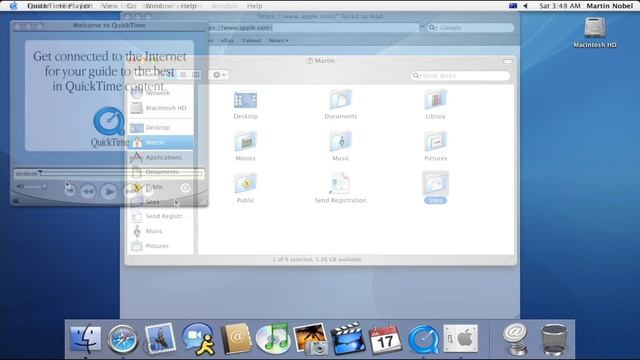
Task: Click Martin home in Finder sidebar
Action: tap(160, 142)
